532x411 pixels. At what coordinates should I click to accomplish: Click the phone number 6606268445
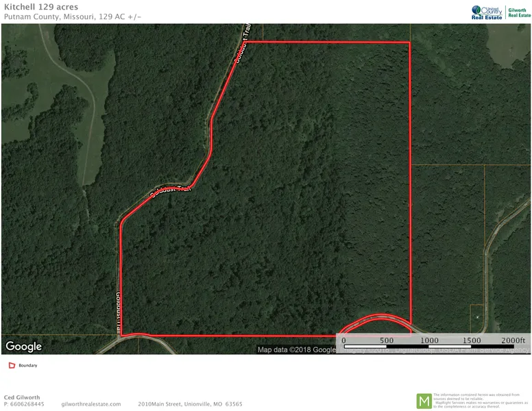tap(27, 404)
